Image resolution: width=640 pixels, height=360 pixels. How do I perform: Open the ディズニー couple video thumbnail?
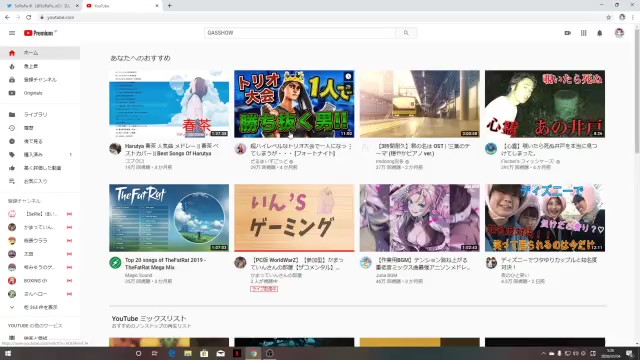[x=545, y=218]
